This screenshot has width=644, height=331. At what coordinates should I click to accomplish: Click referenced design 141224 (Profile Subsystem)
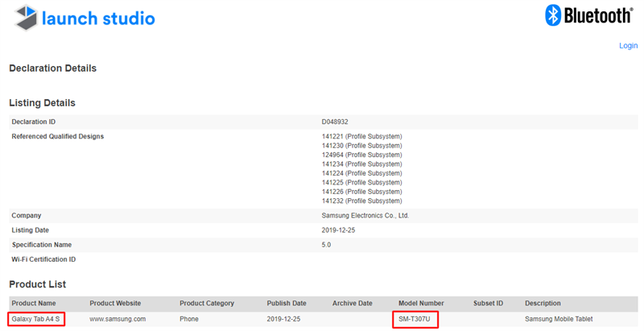click(x=361, y=173)
